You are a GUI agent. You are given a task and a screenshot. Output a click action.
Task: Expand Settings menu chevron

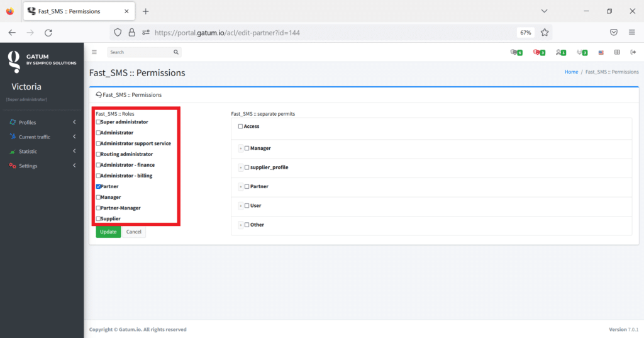click(x=74, y=166)
